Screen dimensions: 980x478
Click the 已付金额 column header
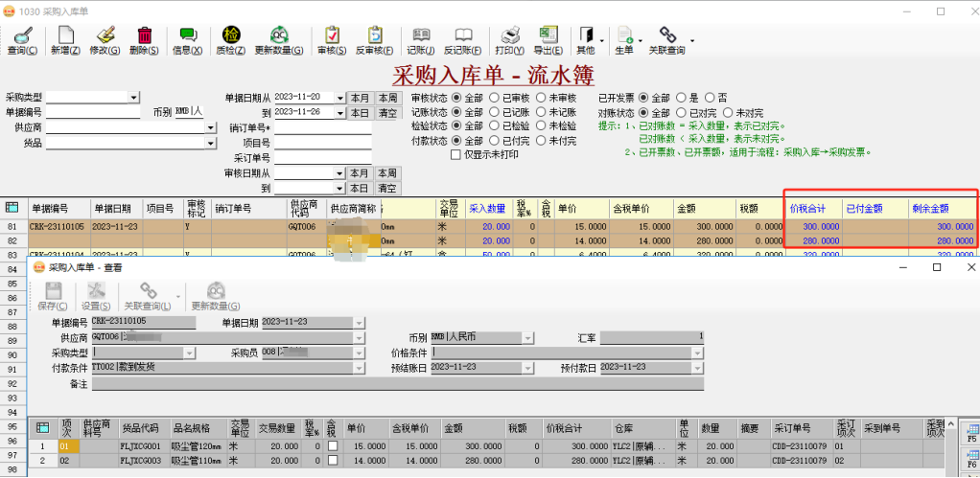click(875, 209)
